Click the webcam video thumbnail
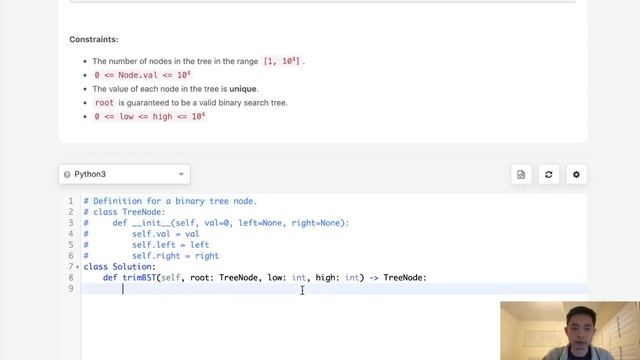 [x=570, y=331]
